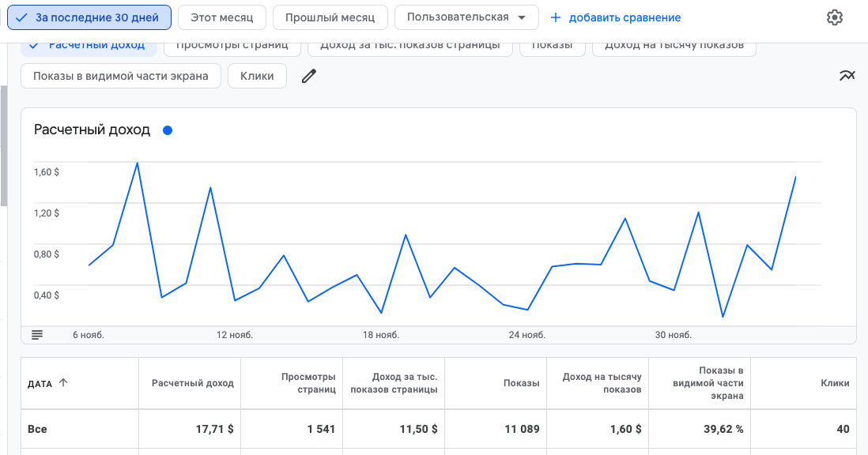This screenshot has width=868, height=455.
Task: Click the Все totals row label
Action: [37, 429]
